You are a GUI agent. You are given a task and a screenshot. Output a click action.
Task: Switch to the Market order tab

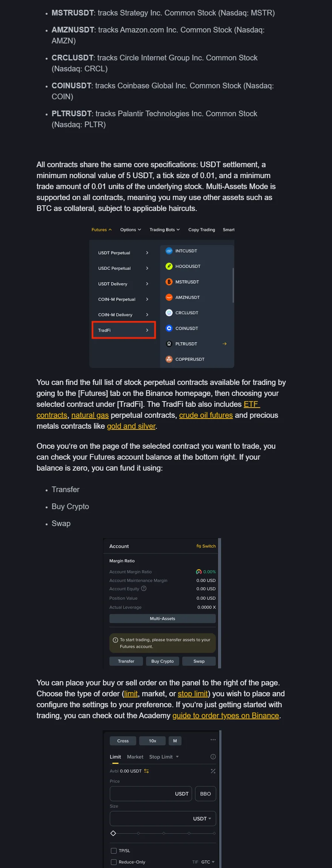point(135,757)
